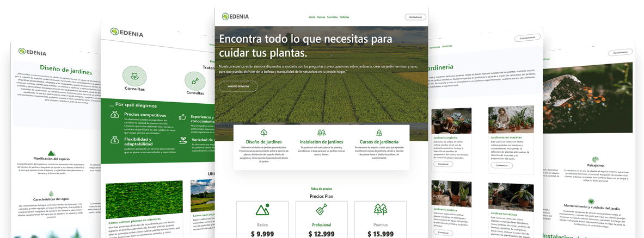Click the money bag icon beside Flexibilidad y adaptabilidad
Viewport: 644px width, 238px height.
(x=114, y=140)
